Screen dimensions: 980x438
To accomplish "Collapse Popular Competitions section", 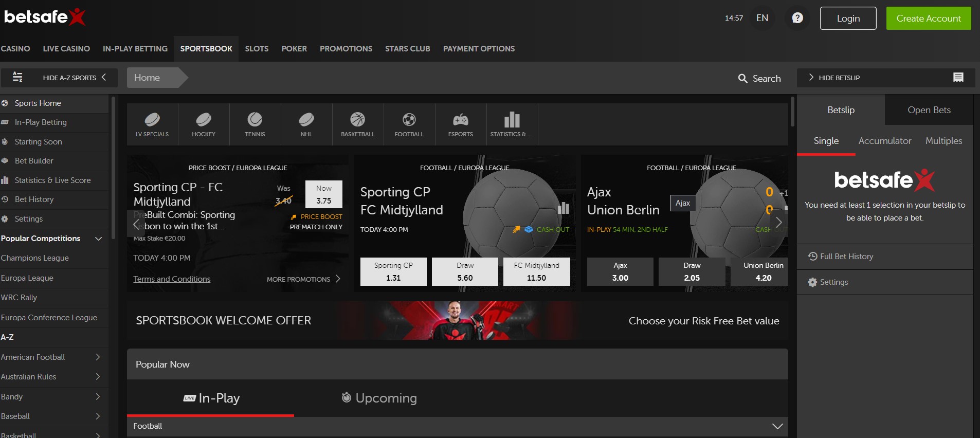I will pyautogui.click(x=99, y=239).
